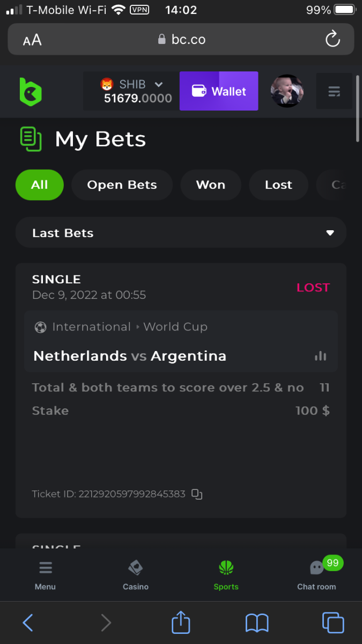Tap the AA text size menu
Viewport: 362px width, 644px height.
32,40
